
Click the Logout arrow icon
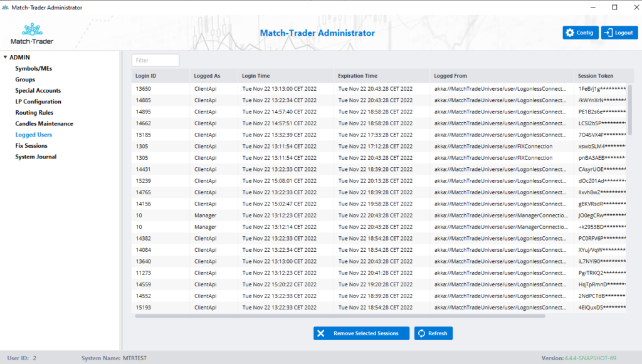coord(608,33)
